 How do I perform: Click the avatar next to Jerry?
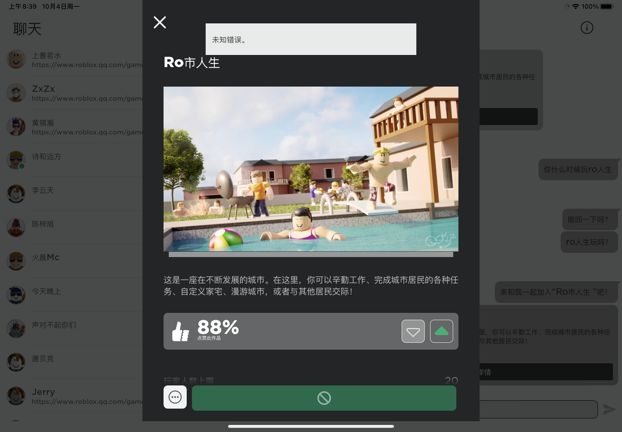(x=16, y=396)
